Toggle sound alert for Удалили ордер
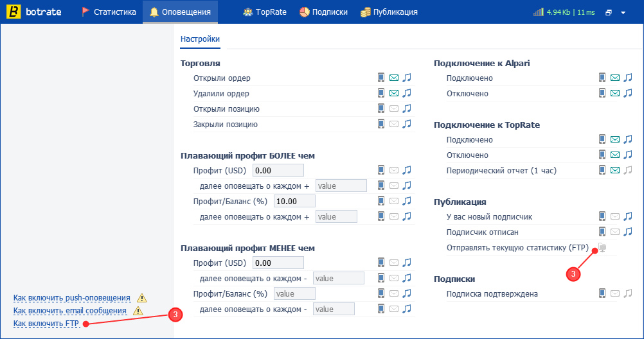Image resolution: width=644 pixels, height=339 pixels. pos(407,93)
